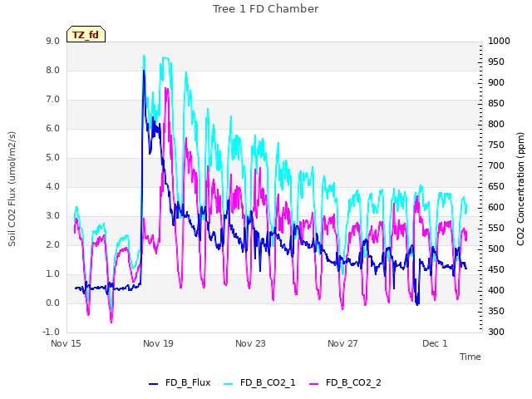Viewport: 532px width, 399px height.
Task: Click the 650 ppm right axis value
Action: [x=496, y=186]
